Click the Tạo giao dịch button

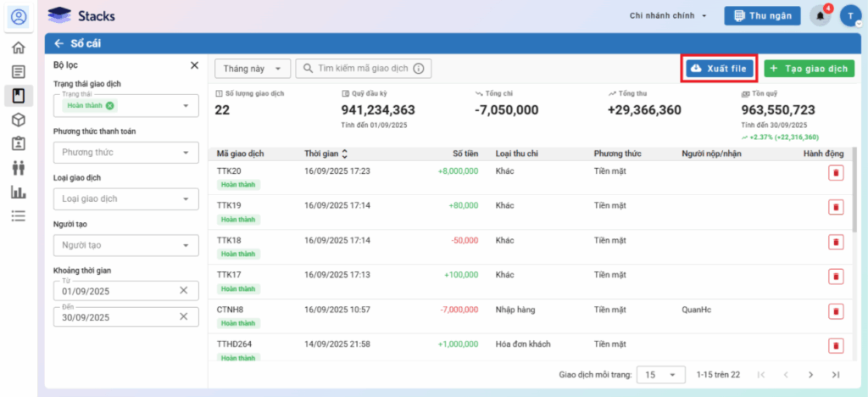tap(809, 69)
